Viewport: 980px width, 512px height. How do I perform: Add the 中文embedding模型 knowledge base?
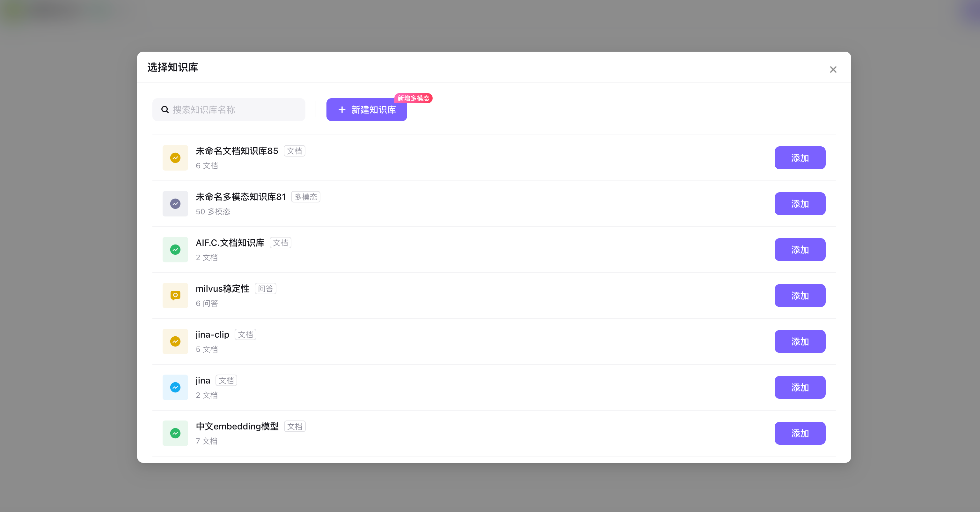(x=800, y=433)
